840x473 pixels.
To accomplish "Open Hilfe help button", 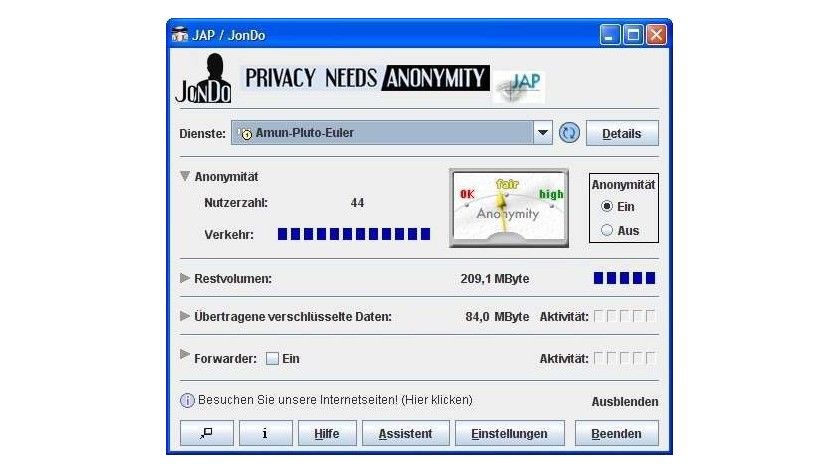I will (327, 433).
